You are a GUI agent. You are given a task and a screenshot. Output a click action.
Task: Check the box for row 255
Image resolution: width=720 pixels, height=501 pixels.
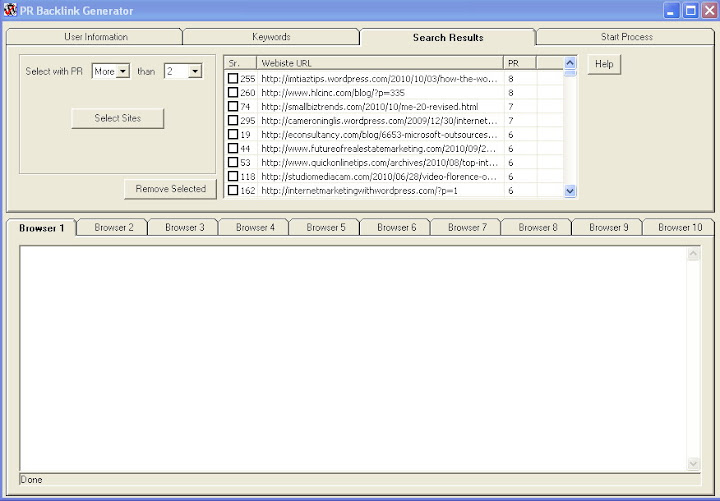(x=233, y=78)
